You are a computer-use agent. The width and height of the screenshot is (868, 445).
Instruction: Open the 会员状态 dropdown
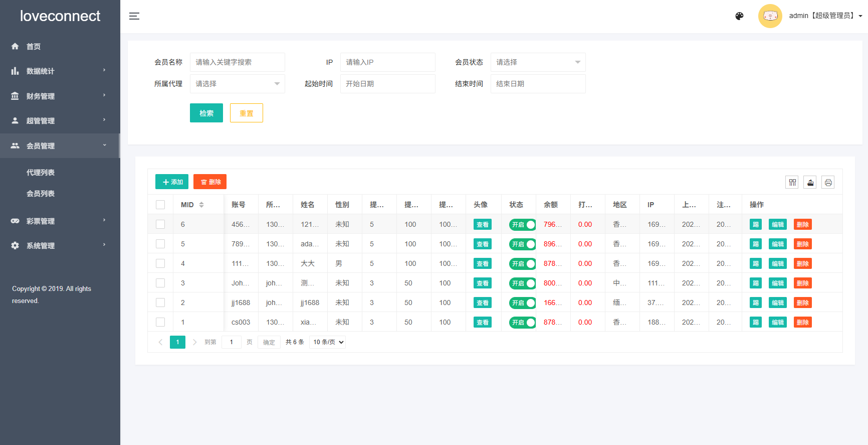click(538, 62)
